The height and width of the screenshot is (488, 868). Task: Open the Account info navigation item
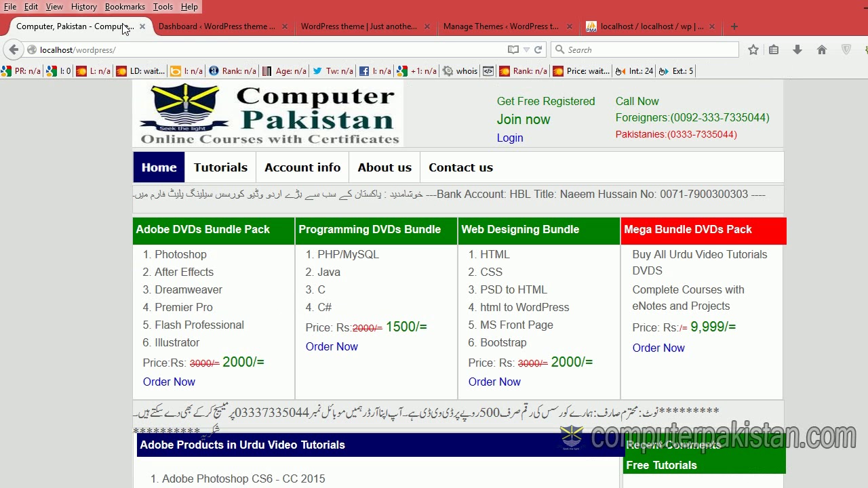[x=302, y=167]
